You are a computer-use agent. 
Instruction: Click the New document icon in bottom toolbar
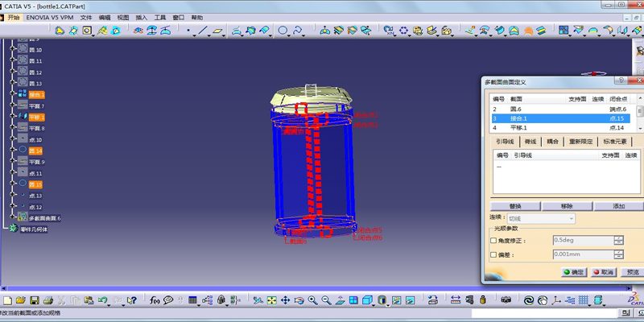click(7, 300)
